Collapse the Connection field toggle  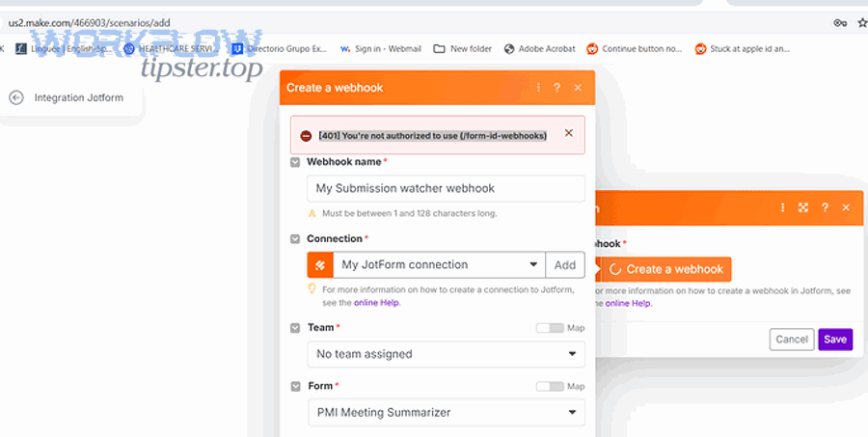295,238
